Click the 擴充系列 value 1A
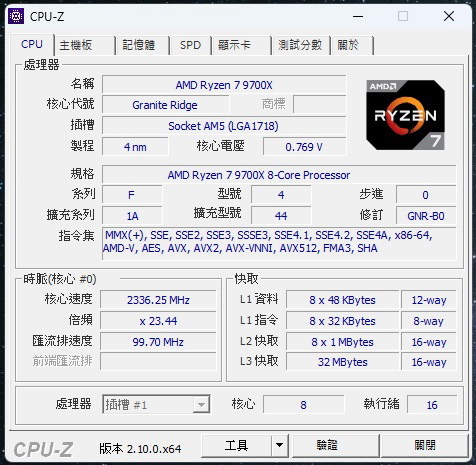 pos(132,216)
